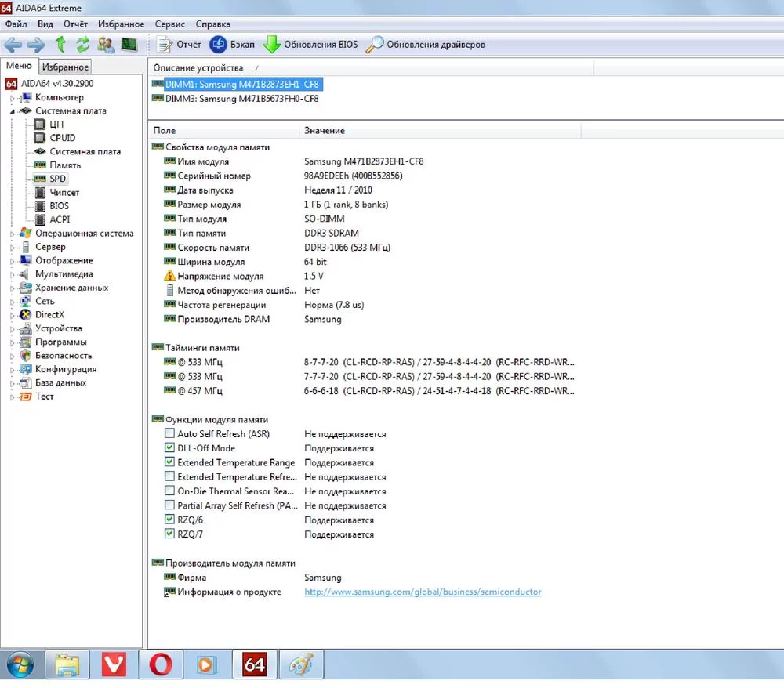Screen dimensions: 784x688
Task: Open the Бэкап toolbar button
Action: pyautogui.click(x=232, y=45)
